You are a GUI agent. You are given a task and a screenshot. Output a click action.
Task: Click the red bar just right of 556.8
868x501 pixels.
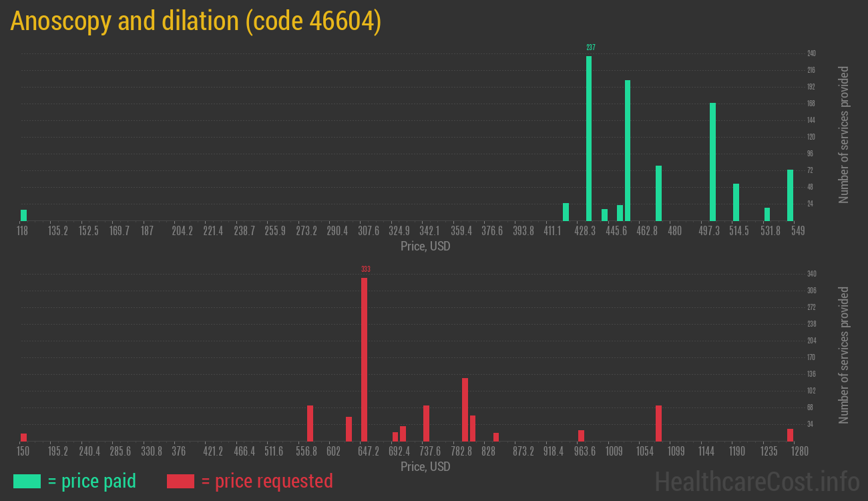tap(310, 423)
